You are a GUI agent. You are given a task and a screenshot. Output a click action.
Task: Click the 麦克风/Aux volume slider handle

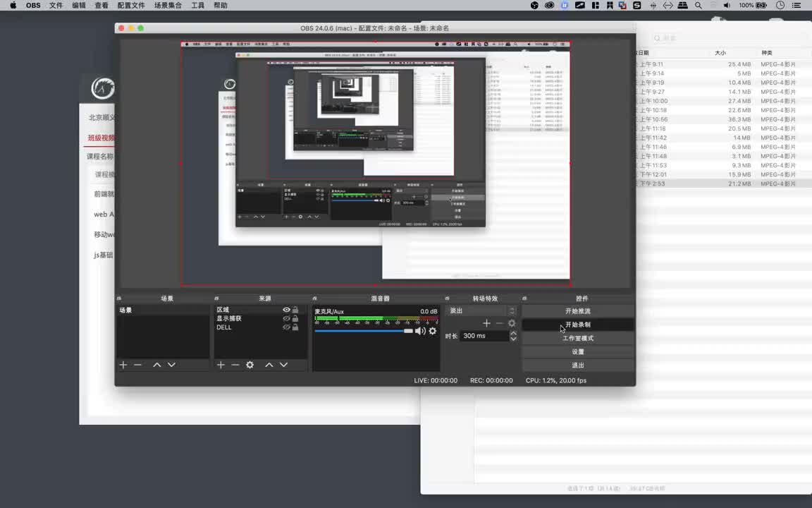(409, 331)
